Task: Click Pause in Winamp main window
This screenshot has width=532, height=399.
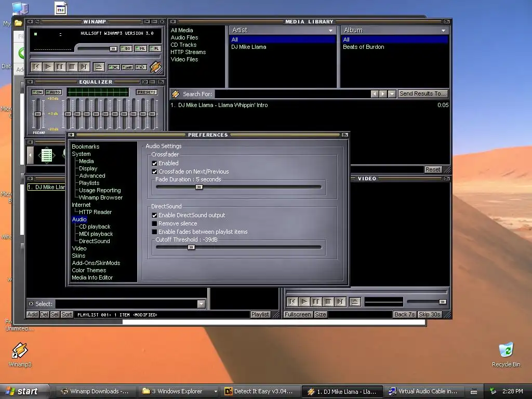Action: (x=60, y=67)
